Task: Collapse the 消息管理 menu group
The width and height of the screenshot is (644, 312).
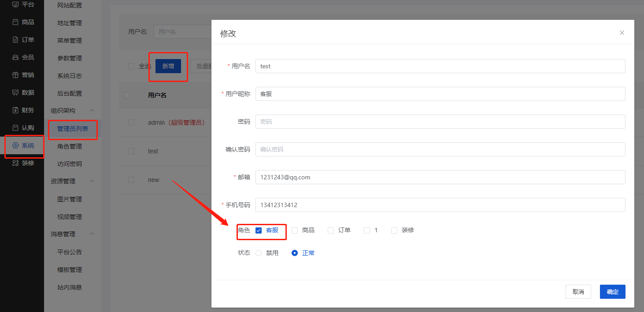Action: coord(92,234)
